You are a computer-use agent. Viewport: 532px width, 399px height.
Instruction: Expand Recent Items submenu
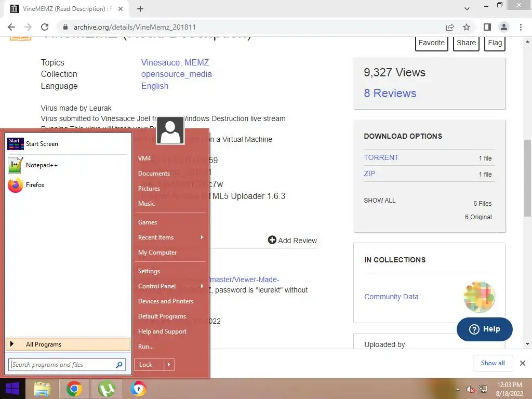click(x=170, y=237)
